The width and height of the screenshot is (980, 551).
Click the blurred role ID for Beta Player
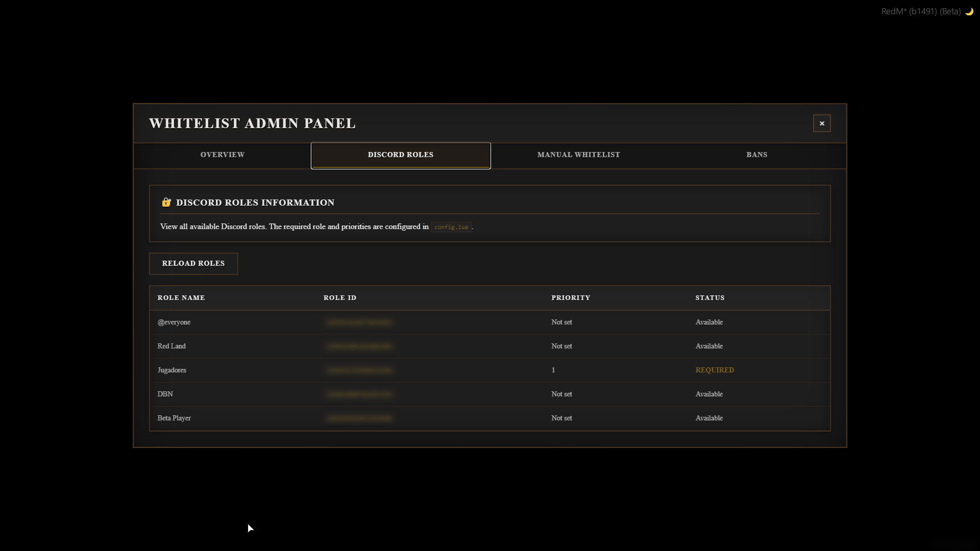coord(359,418)
